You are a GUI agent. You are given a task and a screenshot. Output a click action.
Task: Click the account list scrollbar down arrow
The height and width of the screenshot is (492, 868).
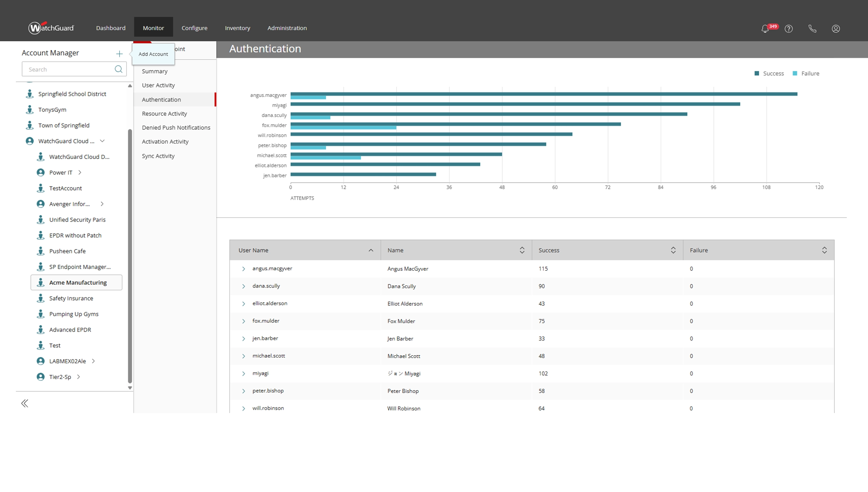pyautogui.click(x=130, y=388)
